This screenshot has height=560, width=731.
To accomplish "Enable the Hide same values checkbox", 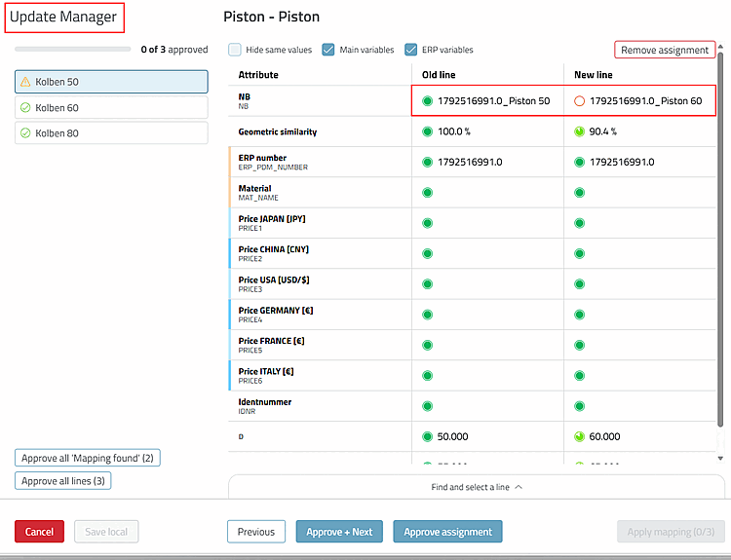I will coord(235,50).
